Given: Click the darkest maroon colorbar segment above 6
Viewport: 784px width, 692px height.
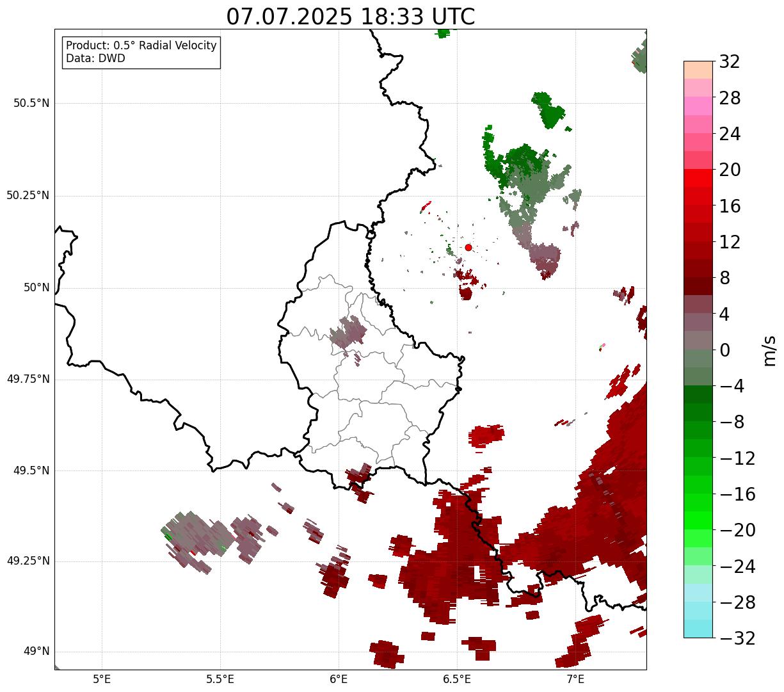Looking at the screenshot, I should [698, 286].
